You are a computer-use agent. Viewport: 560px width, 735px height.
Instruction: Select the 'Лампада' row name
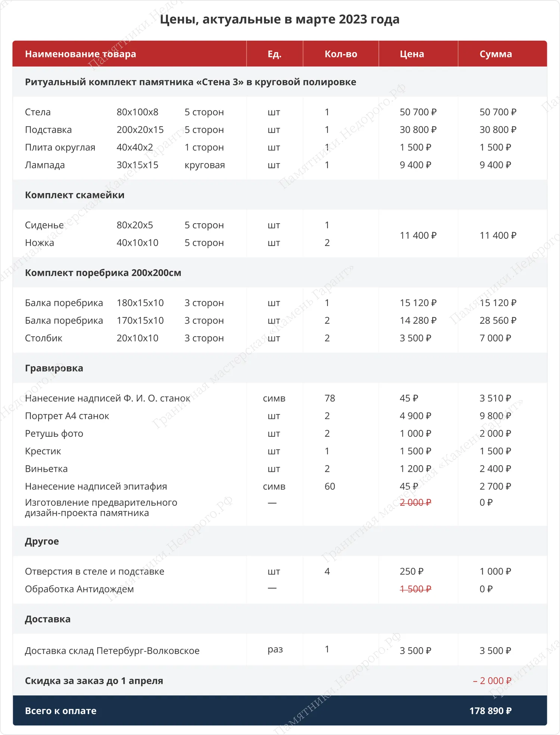pos(45,165)
